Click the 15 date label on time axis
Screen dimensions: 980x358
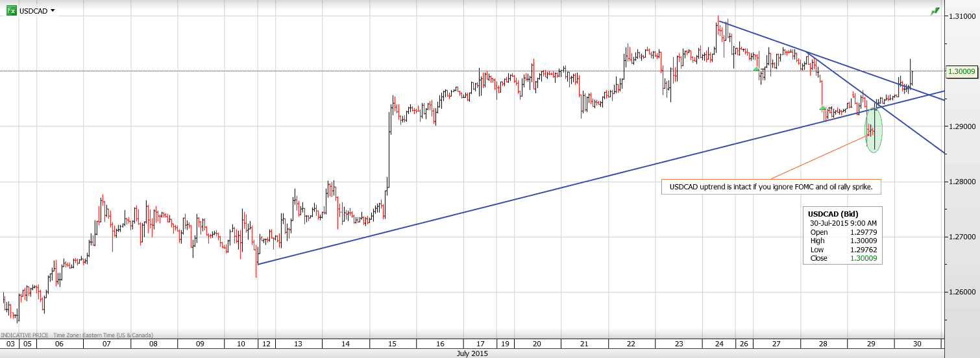tap(391, 343)
